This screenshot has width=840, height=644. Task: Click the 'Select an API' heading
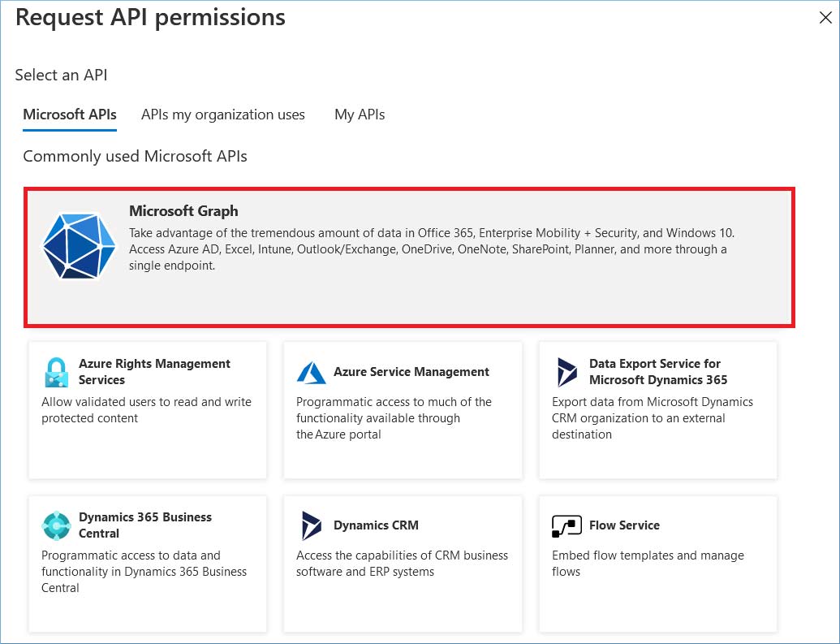coord(61,75)
